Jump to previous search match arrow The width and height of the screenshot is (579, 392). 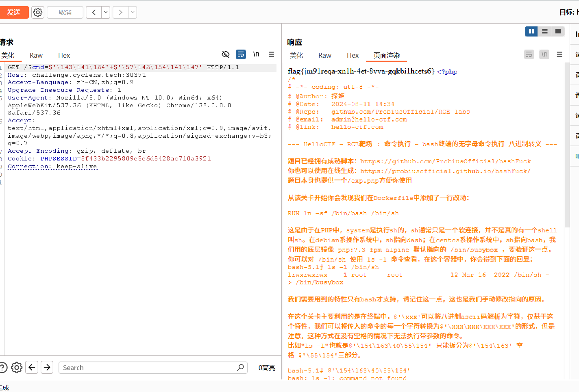click(32, 367)
